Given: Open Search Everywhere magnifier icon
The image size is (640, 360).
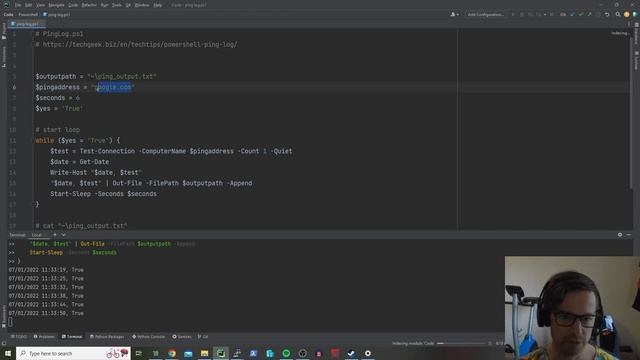Looking at the screenshot, I should tap(618, 15).
